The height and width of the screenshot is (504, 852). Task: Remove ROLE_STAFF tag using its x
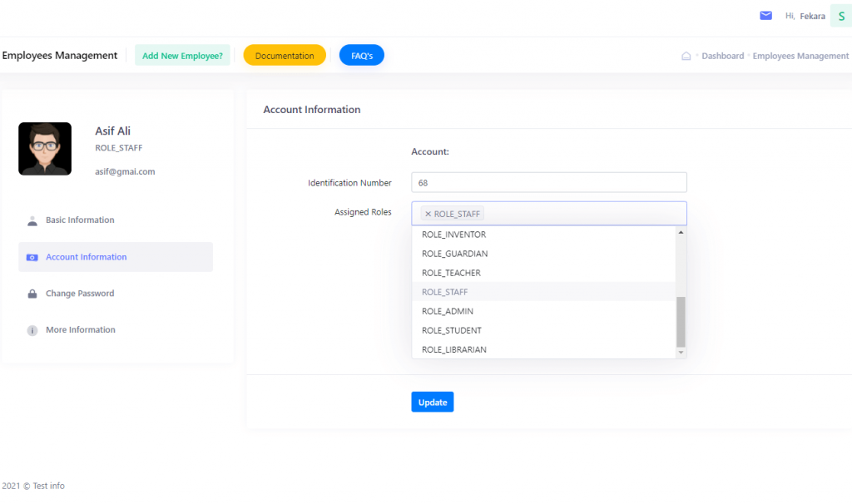[428, 214]
